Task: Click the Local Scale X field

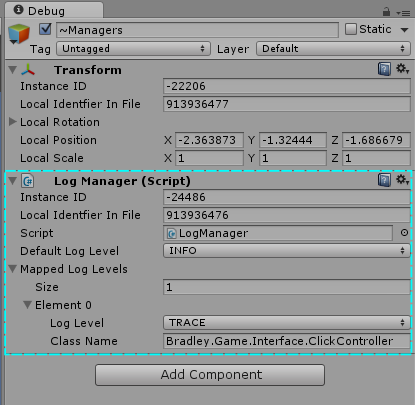Action: pyautogui.click(x=209, y=158)
